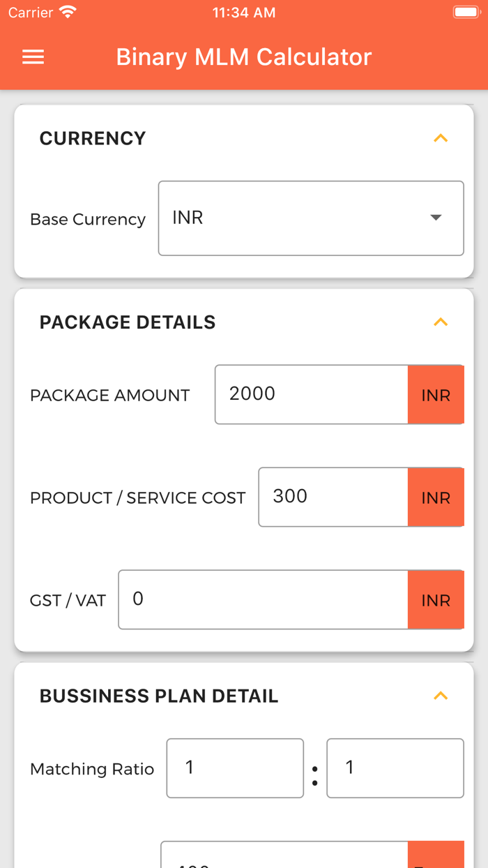Screen dimensions: 488x868
Task: Click the INR badge beside GST/VAT
Action: pyautogui.click(x=435, y=599)
